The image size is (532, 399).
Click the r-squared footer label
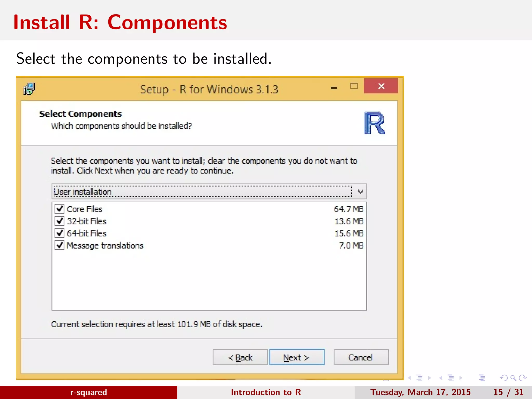89,392
